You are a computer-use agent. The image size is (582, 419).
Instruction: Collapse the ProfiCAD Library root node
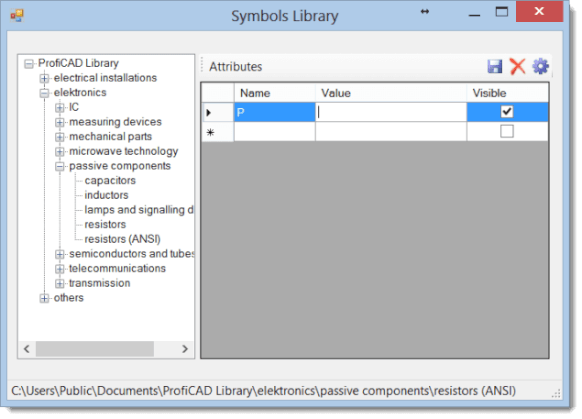29,64
